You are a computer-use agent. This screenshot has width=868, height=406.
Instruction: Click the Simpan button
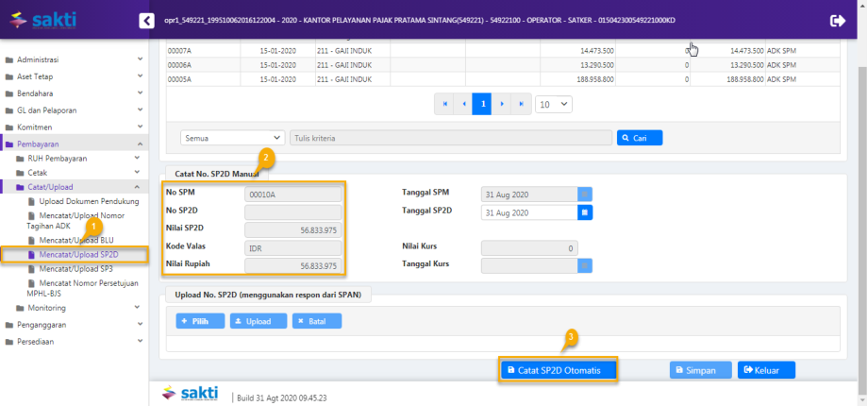click(700, 370)
